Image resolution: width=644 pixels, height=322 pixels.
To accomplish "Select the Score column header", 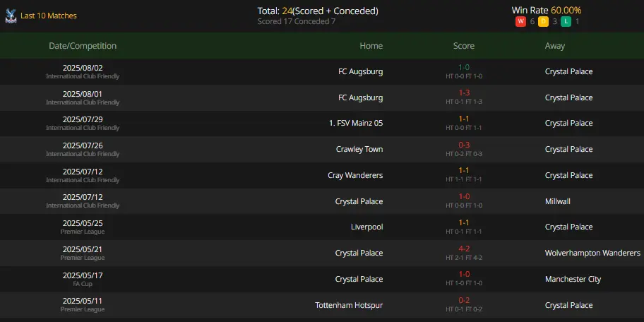I will 464,46.
